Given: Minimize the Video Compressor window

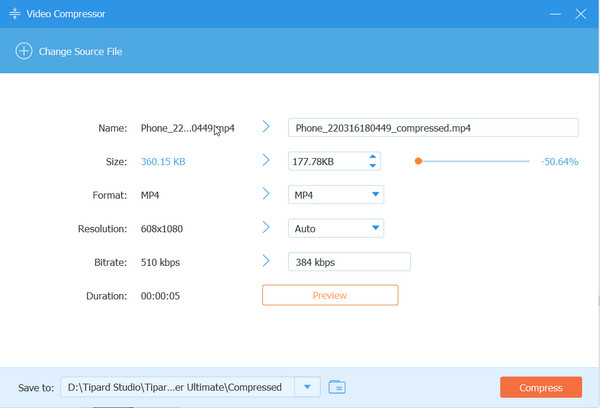Looking at the screenshot, I should pos(554,15).
